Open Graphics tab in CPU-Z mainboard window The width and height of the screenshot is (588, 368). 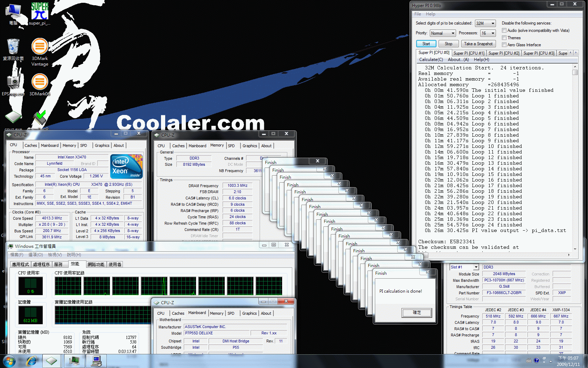point(249,313)
